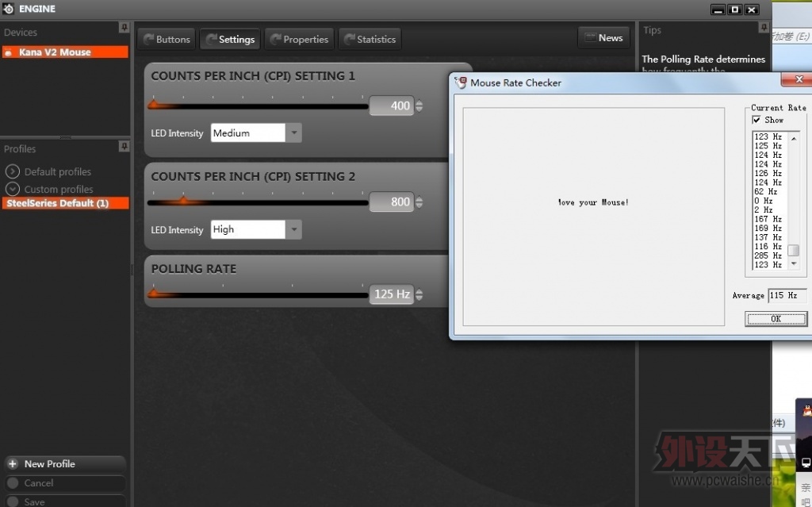Select Kana V2 Mouse device
The width and height of the screenshot is (812, 507).
[65, 52]
